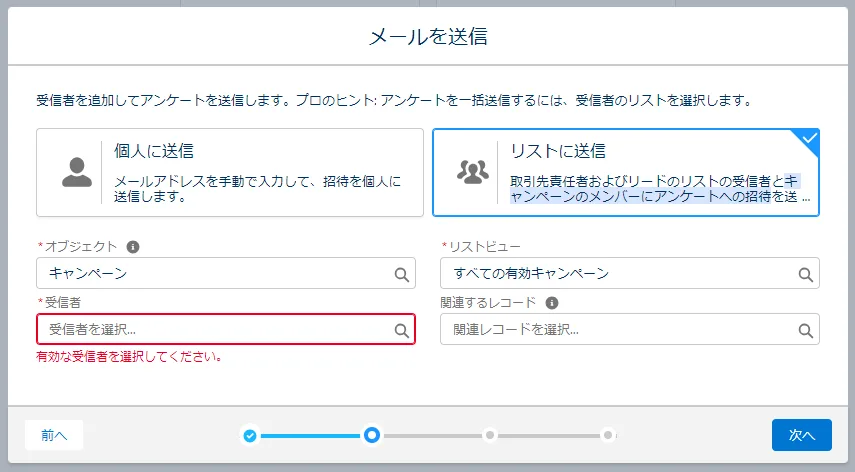Viewport: 855px width, 472px height.
Task: Open the オブジェクト combo box showing キャンペーン
Action: [215, 274]
